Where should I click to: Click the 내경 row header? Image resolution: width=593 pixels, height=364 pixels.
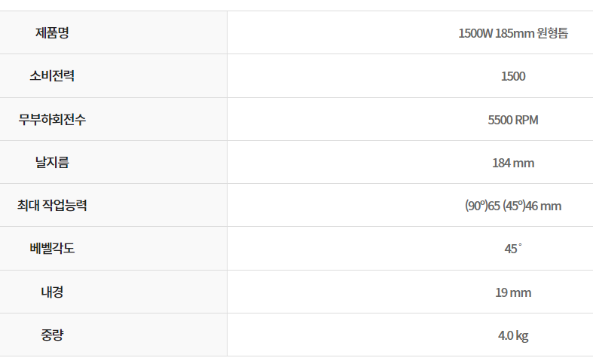pos(52,292)
